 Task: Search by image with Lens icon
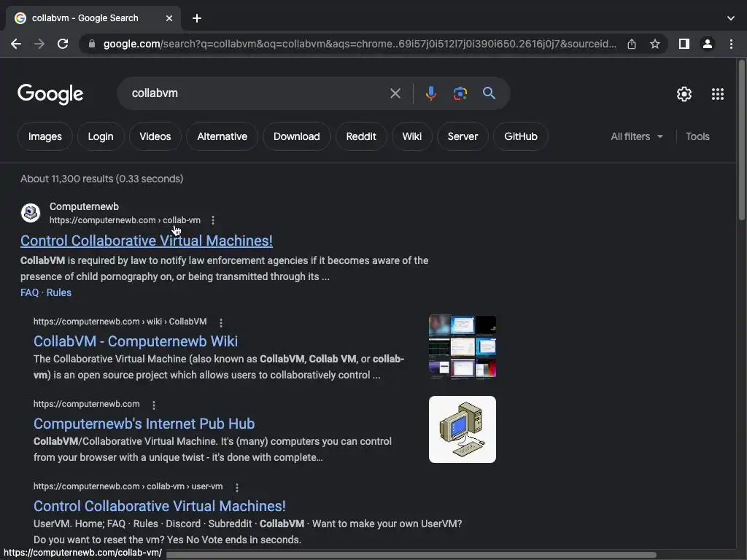[x=460, y=93]
